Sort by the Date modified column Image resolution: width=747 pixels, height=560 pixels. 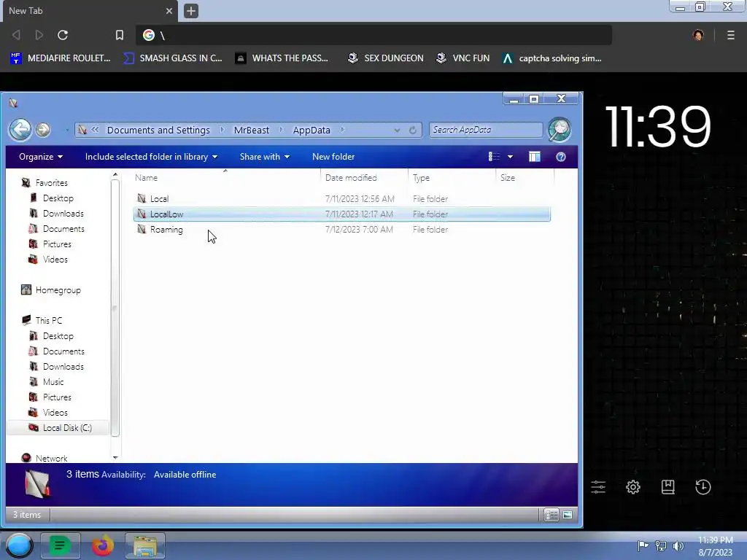click(x=364, y=178)
